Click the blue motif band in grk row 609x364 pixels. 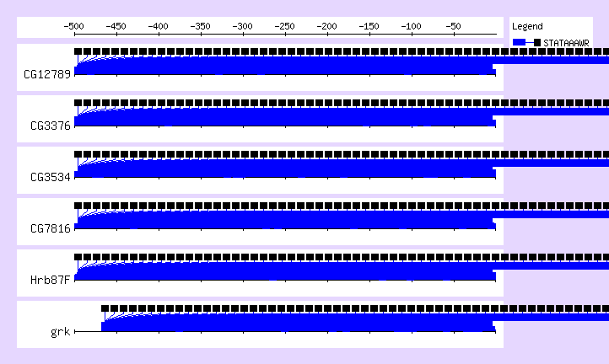click(x=295, y=323)
